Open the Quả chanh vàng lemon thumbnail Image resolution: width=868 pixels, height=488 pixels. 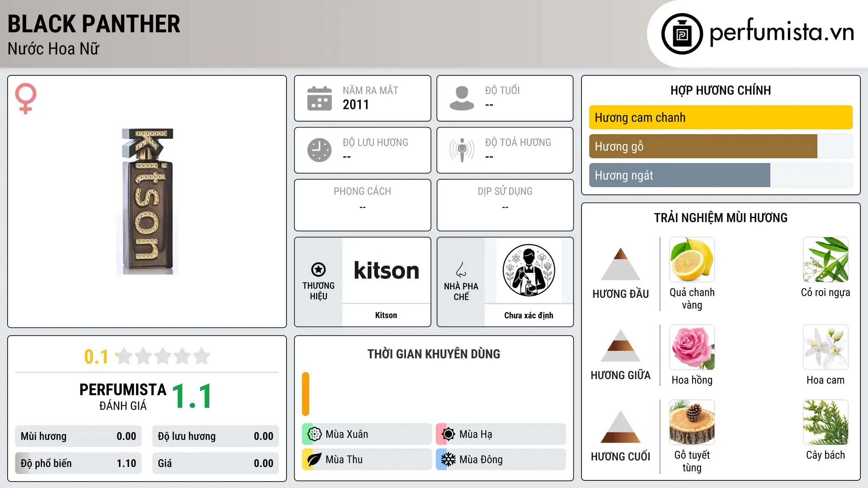tap(692, 260)
